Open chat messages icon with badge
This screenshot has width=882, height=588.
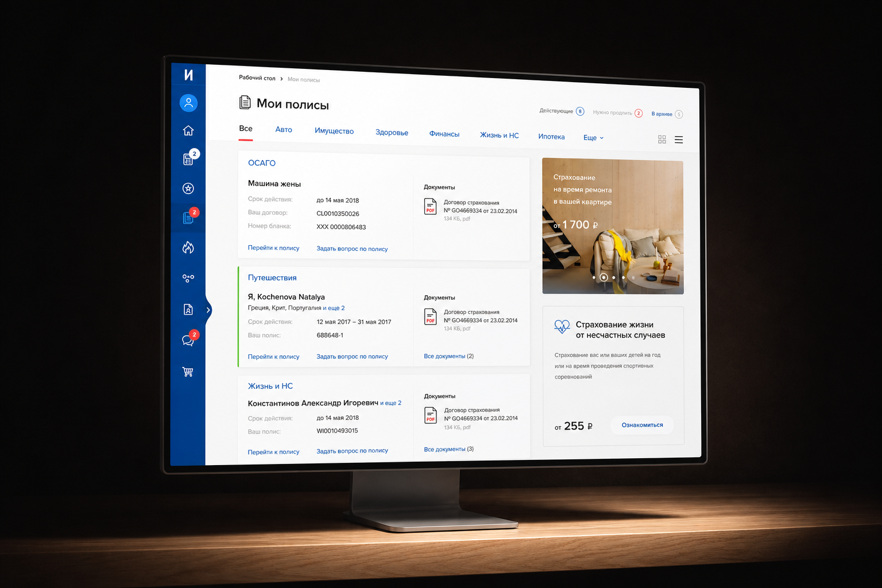click(189, 339)
